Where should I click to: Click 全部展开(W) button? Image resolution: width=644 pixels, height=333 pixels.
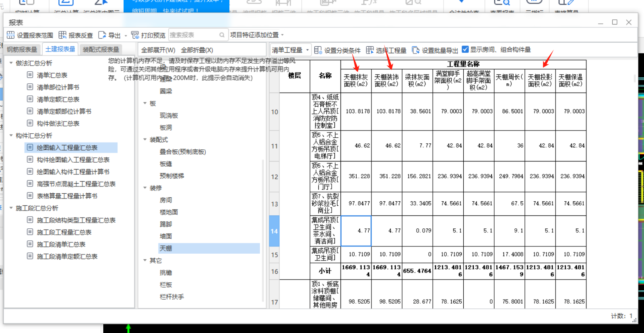[158, 50]
